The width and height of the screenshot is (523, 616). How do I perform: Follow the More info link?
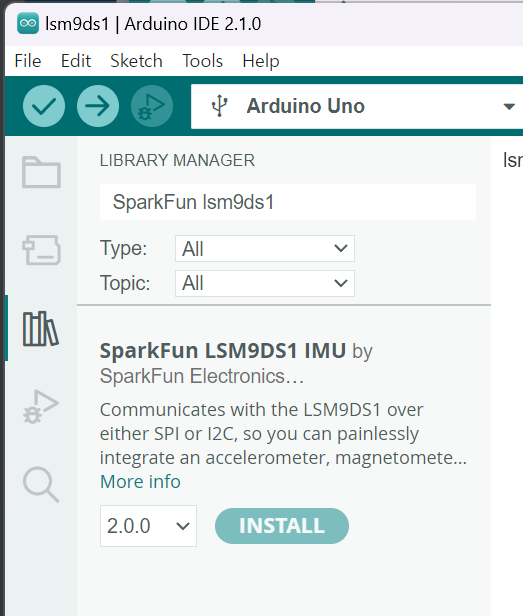point(140,482)
